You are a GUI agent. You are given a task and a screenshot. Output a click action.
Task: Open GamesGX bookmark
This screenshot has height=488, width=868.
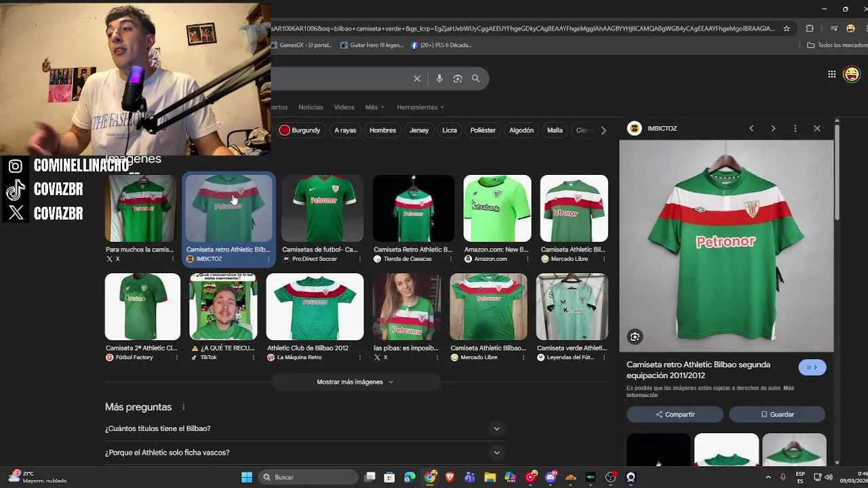tap(302, 45)
